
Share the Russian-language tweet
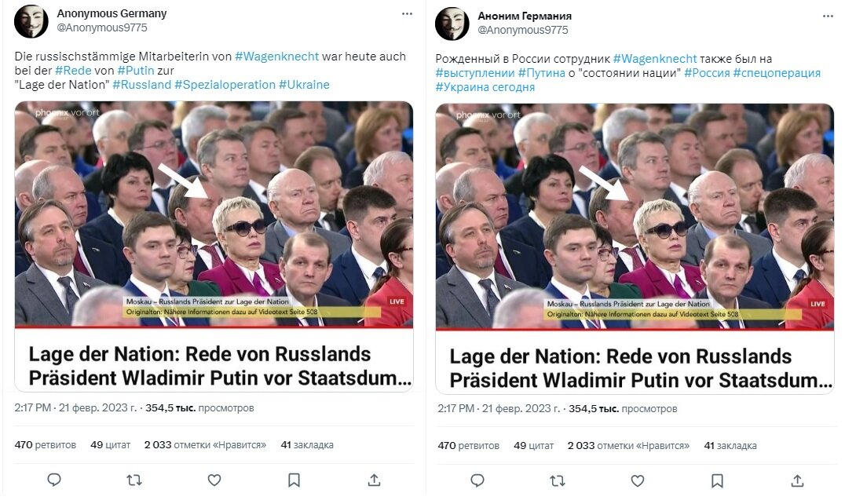[x=798, y=481]
